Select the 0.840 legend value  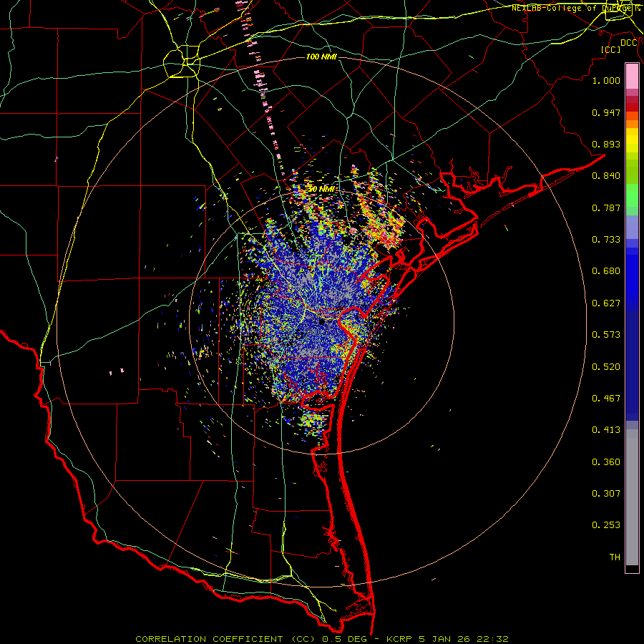point(606,176)
